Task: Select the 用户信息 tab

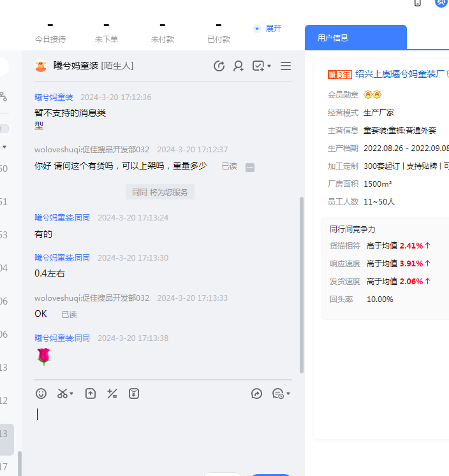Action: [355, 38]
